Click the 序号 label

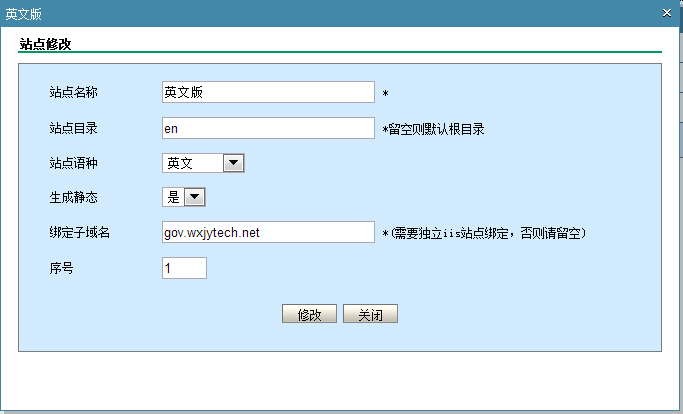pos(61,268)
